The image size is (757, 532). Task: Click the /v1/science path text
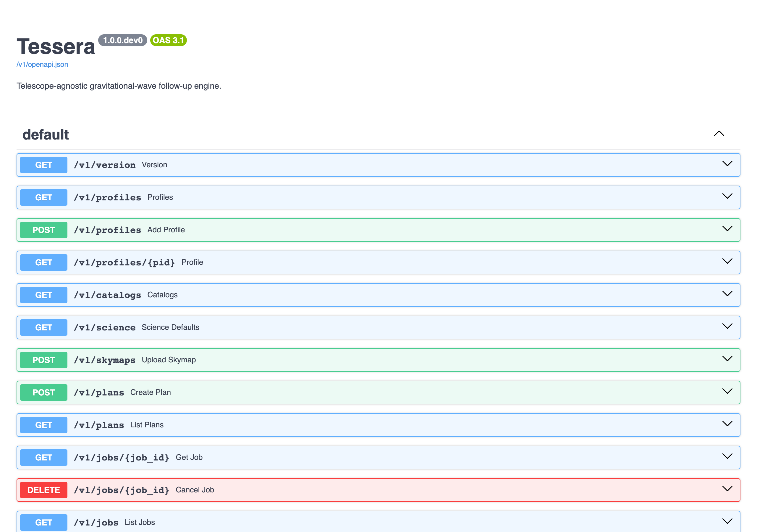pos(104,327)
